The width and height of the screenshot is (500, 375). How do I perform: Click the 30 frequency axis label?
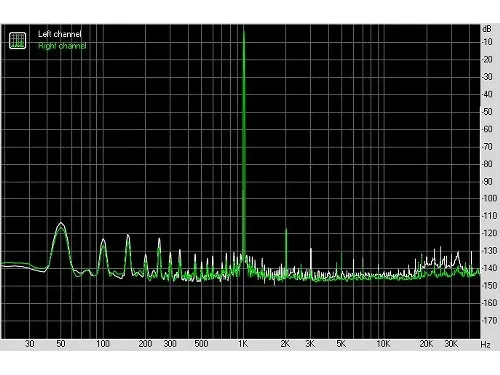tap(30, 344)
